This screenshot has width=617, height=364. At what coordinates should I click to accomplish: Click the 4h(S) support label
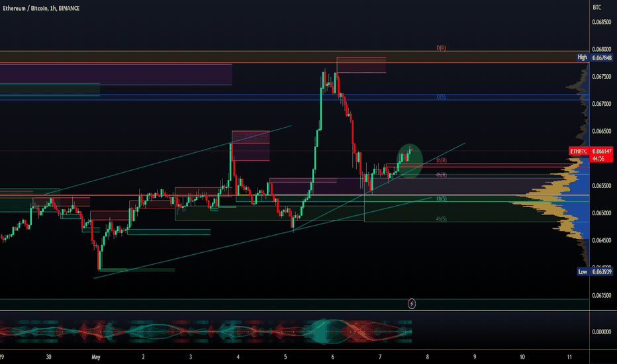[x=441, y=219]
